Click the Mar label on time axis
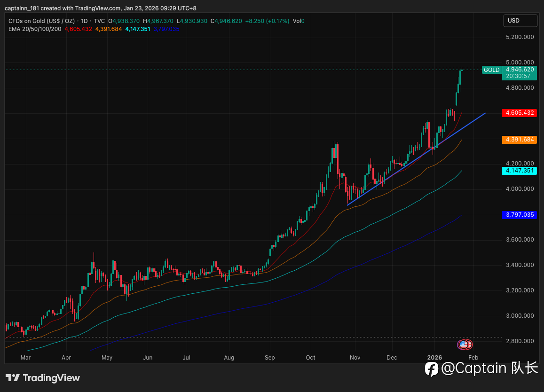The image size is (544, 392). 25,358
